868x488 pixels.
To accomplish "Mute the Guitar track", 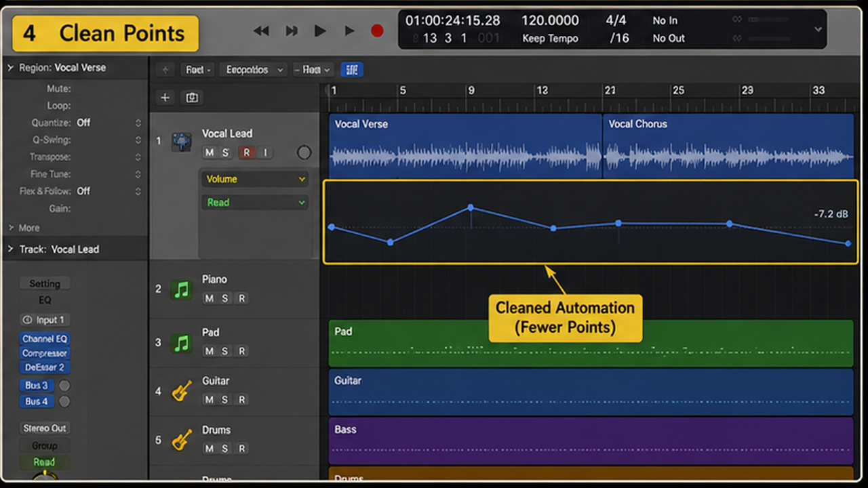I will coord(209,400).
